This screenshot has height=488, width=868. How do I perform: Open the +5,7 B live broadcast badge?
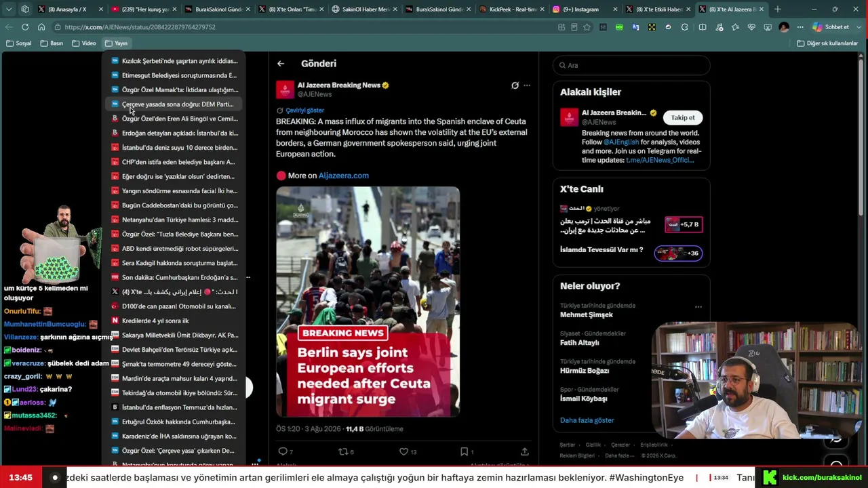tap(684, 224)
